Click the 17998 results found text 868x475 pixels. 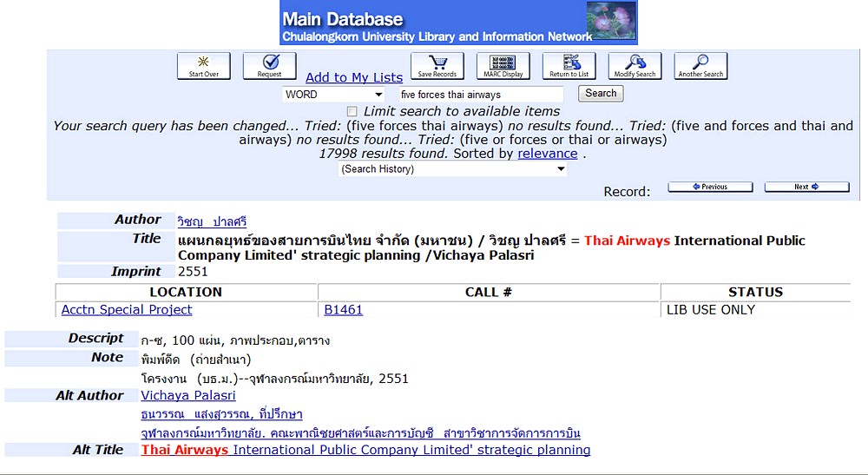pyautogui.click(x=384, y=154)
